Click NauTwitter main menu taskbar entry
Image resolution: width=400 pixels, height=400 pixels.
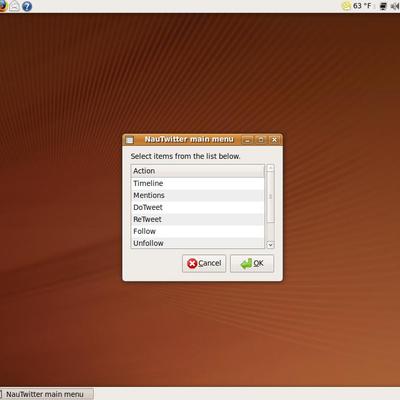point(46,394)
